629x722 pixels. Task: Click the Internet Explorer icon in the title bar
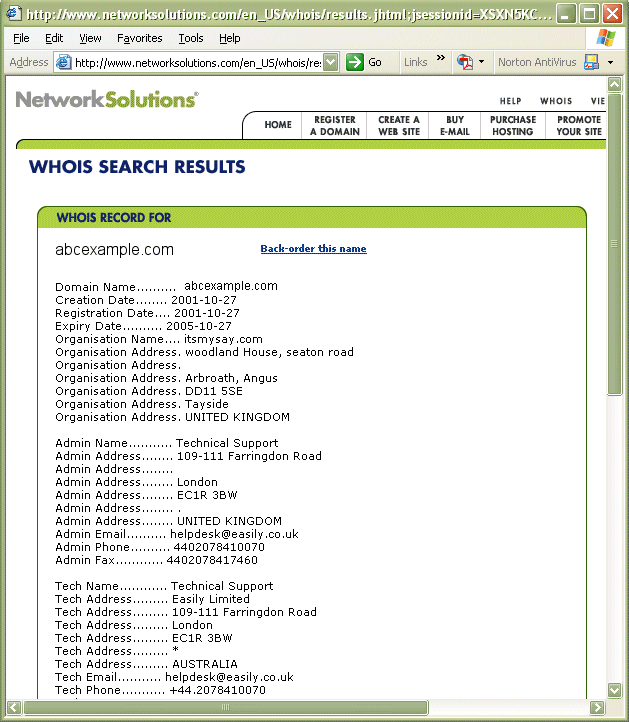click(x=12, y=14)
